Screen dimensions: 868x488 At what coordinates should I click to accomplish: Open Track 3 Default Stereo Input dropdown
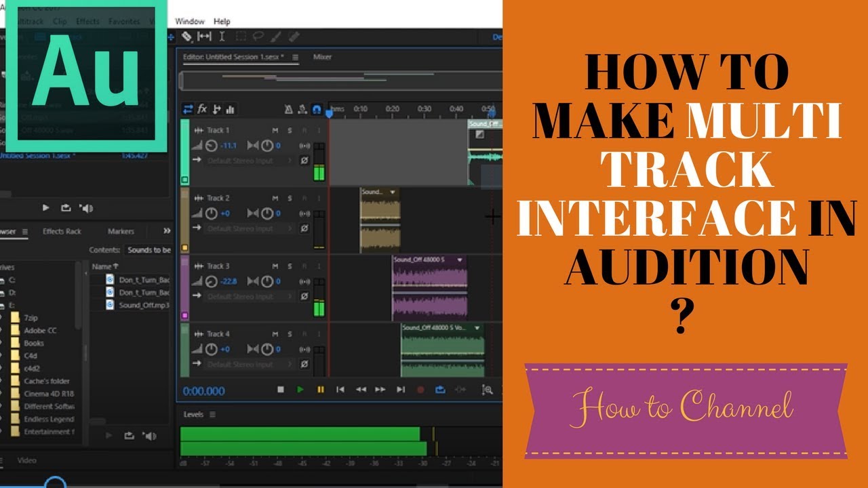pos(250,296)
